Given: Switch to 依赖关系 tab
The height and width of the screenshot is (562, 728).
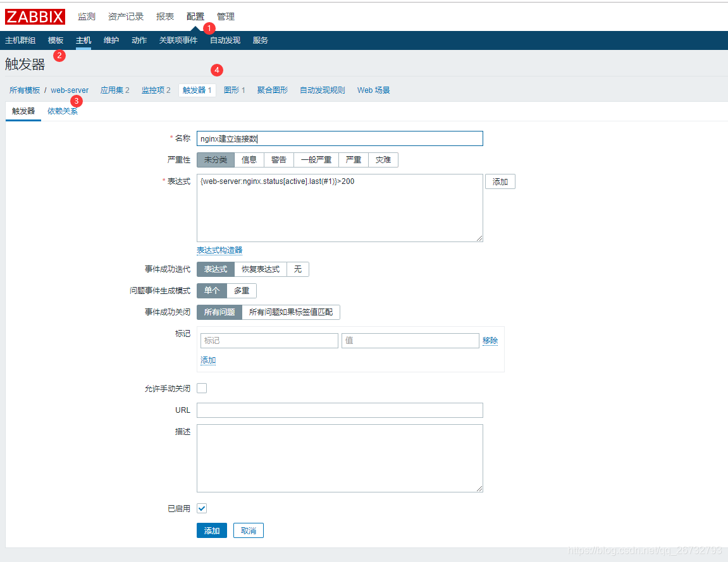Looking at the screenshot, I should (x=63, y=111).
